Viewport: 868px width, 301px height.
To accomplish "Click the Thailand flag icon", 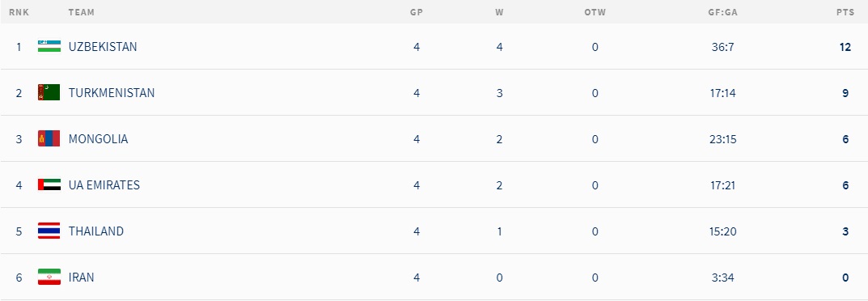I will tap(49, 231).
